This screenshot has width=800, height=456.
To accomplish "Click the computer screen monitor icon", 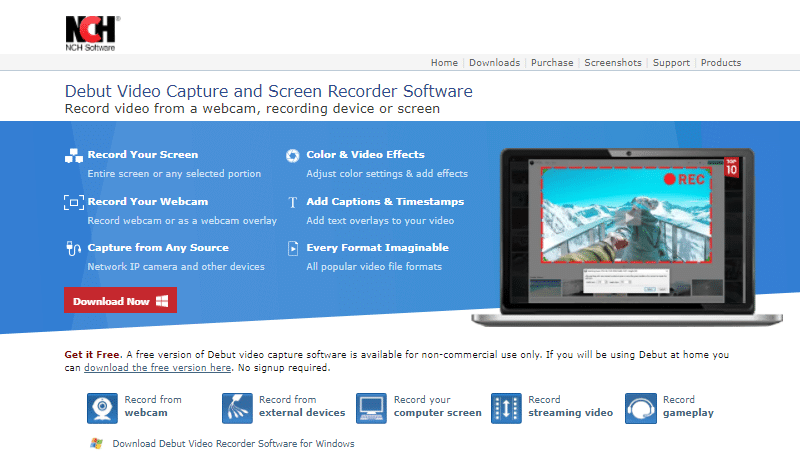I will coord(371,408).
